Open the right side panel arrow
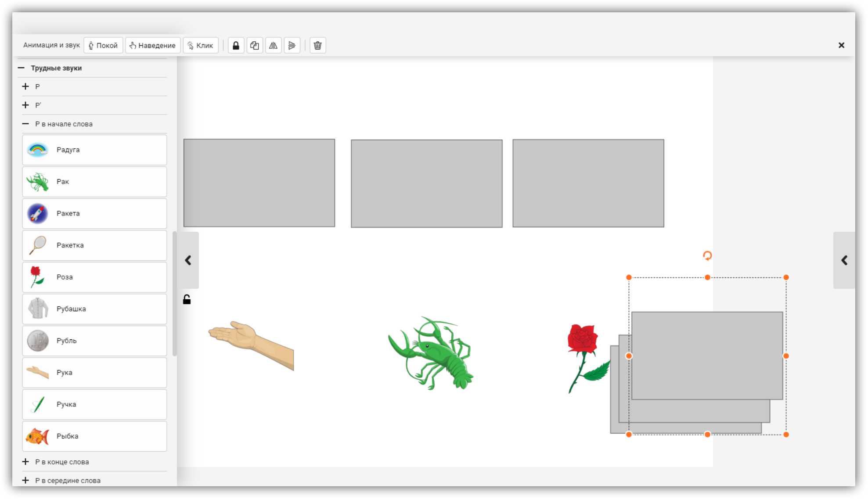This screenshot has width=868, height=499. tap(844, 260)
